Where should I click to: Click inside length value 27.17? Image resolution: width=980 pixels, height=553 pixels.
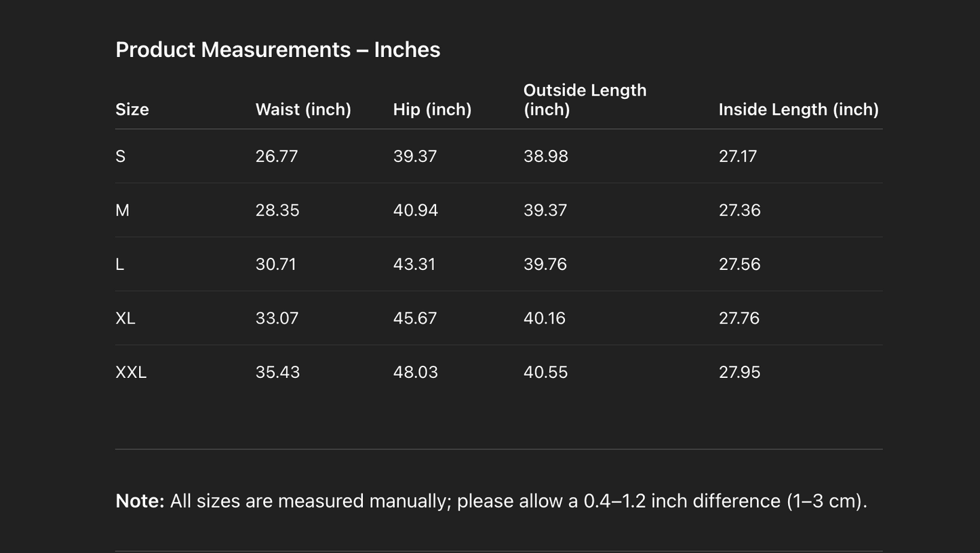[738, 156]
